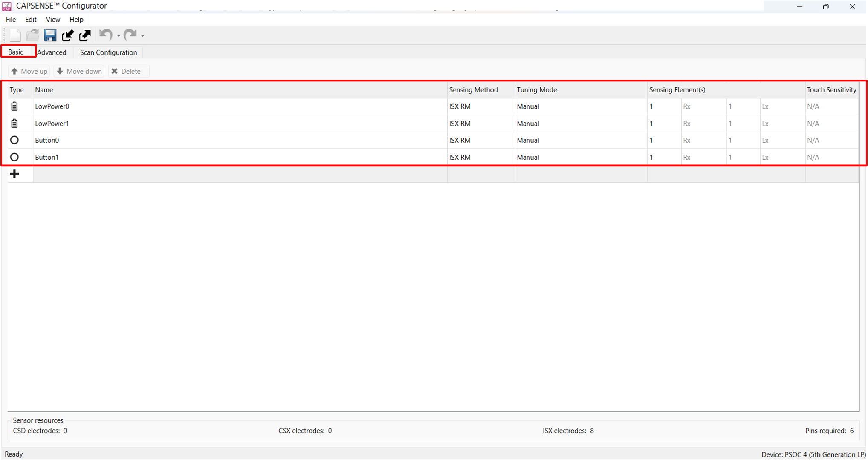
Task: Click the Undo arrow icon
Action: coord(106,35)
